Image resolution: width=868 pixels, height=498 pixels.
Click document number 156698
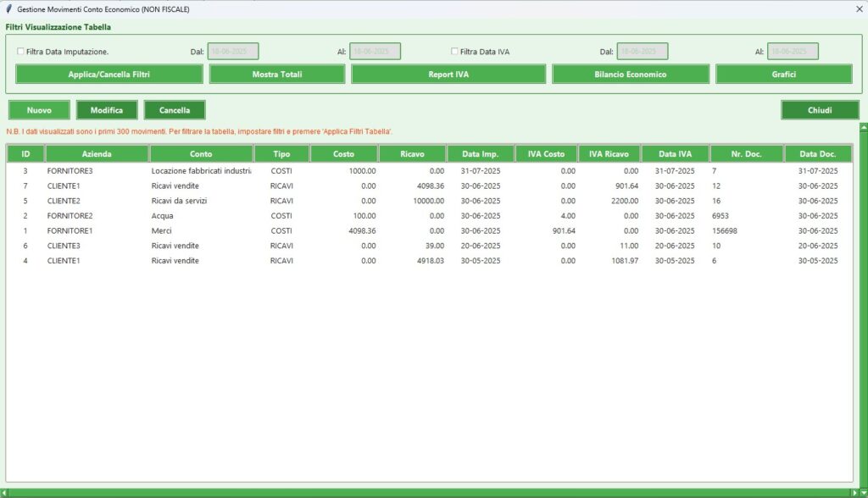725,230
